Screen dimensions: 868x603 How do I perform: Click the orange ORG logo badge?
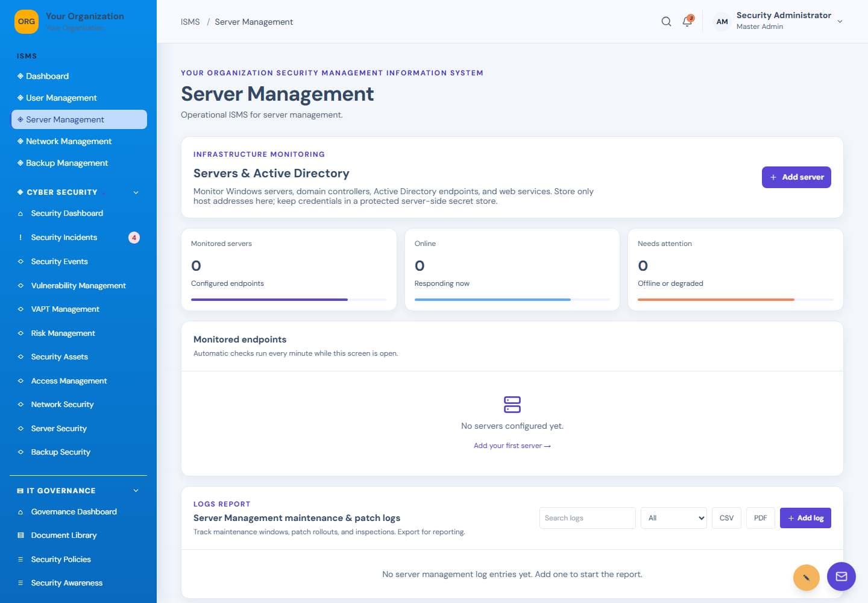27,22
